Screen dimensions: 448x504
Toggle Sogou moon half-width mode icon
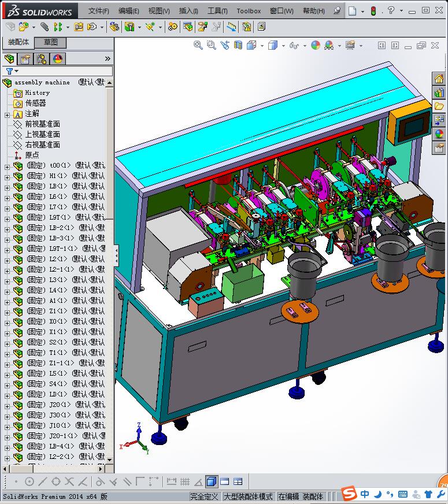tap(378, 494)
